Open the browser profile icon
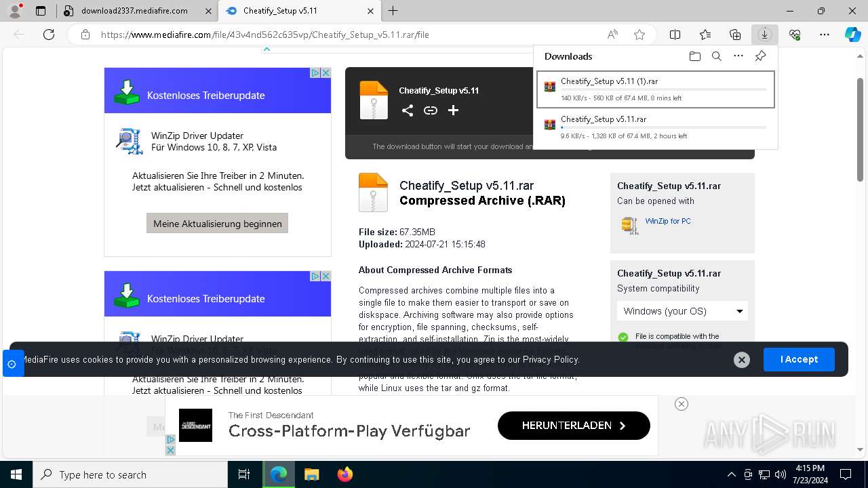This screenshot has height=488, width=868. [15, 11]
